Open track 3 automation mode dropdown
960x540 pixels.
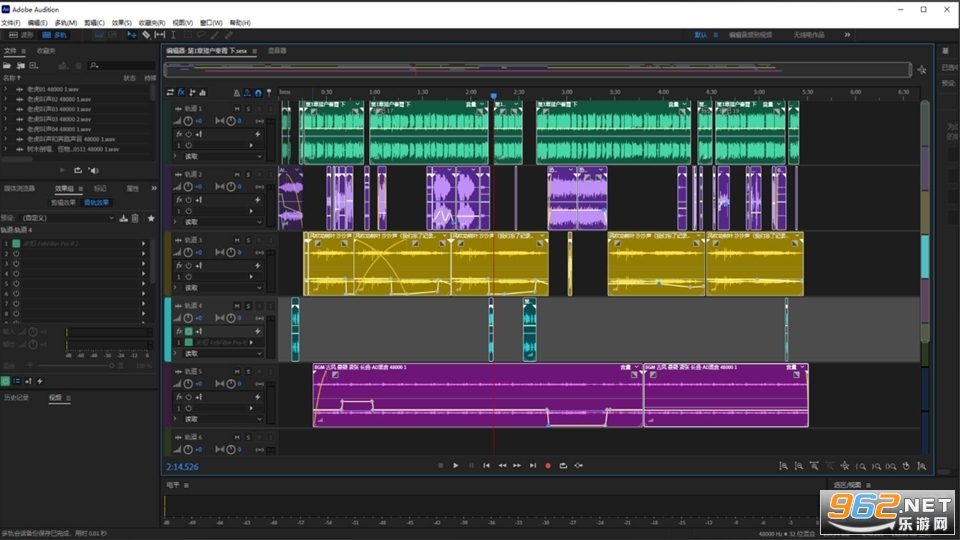tap(223, 288)
